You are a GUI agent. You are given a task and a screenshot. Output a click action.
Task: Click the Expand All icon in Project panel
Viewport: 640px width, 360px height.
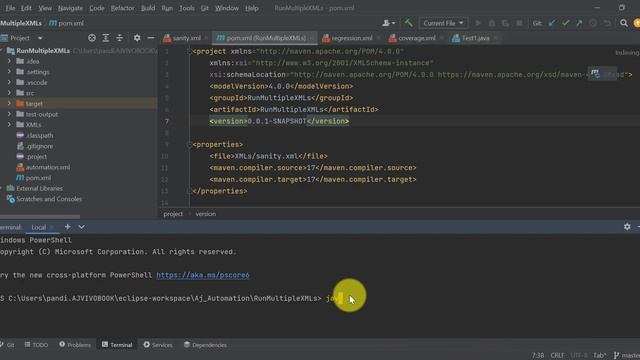tap(106, 38)
